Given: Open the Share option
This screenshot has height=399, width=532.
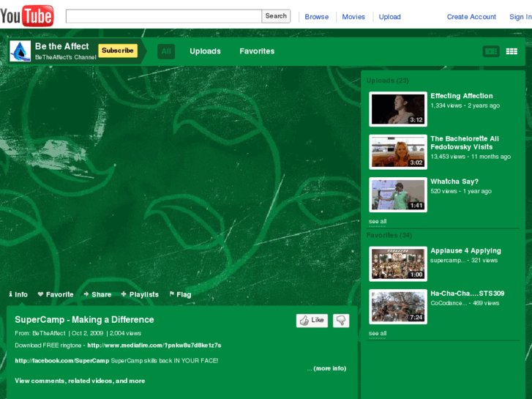Looking at the screenshot, I should click(x=97, y=294).
